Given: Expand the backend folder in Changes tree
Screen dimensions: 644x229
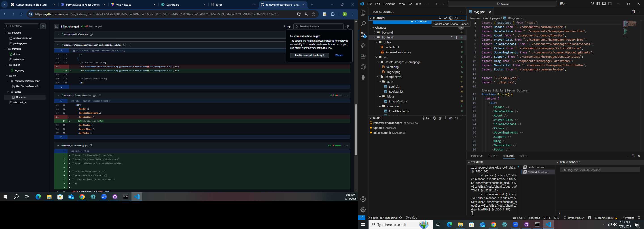Looking at the screenshot, I should tap(375, 32).
